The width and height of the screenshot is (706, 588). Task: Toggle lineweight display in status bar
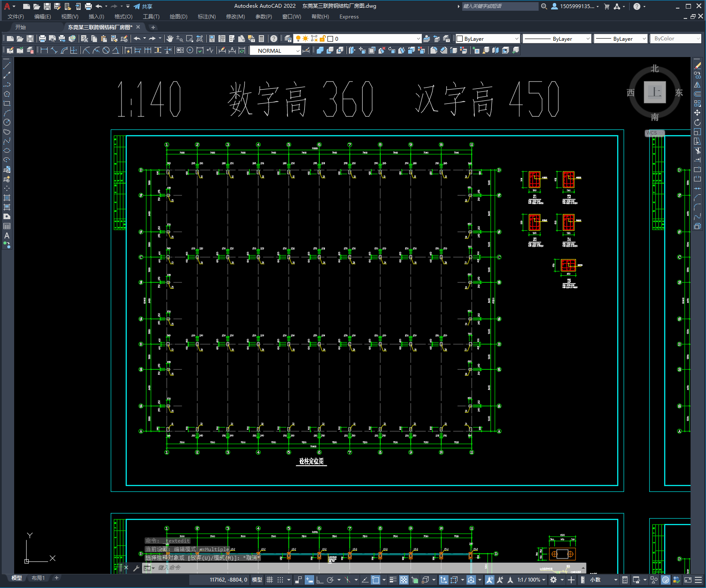(393, 580)
